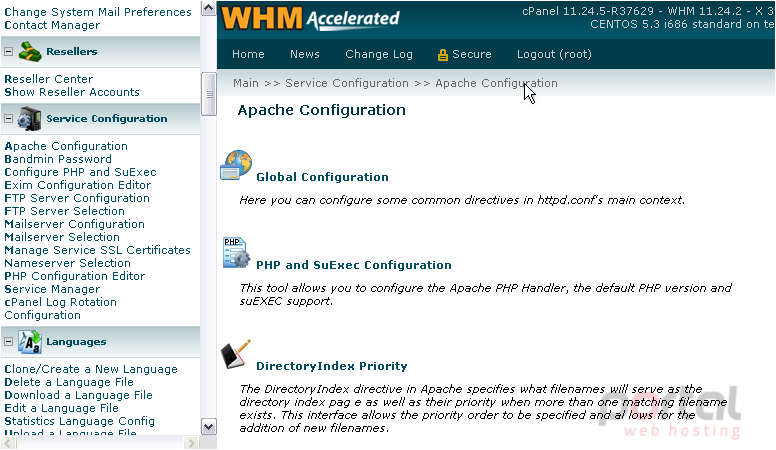Collapse the Service Configuration section
This screenshot has width=776, height=450.
click(8, 119)
